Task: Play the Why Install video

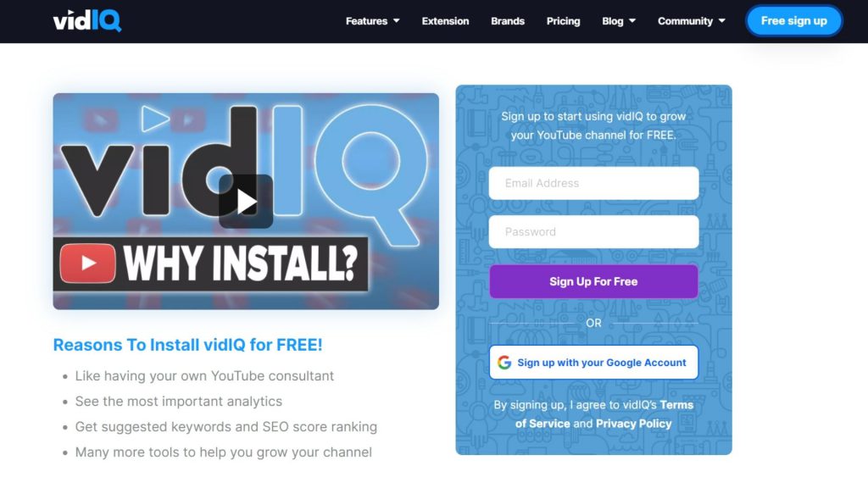Action: [x=246, y=202]
